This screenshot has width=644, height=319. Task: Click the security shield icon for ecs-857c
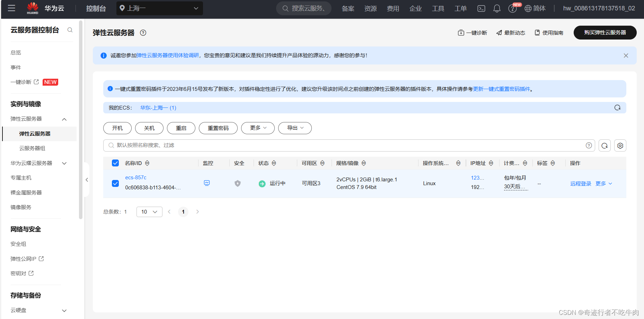tap(237, 183)
